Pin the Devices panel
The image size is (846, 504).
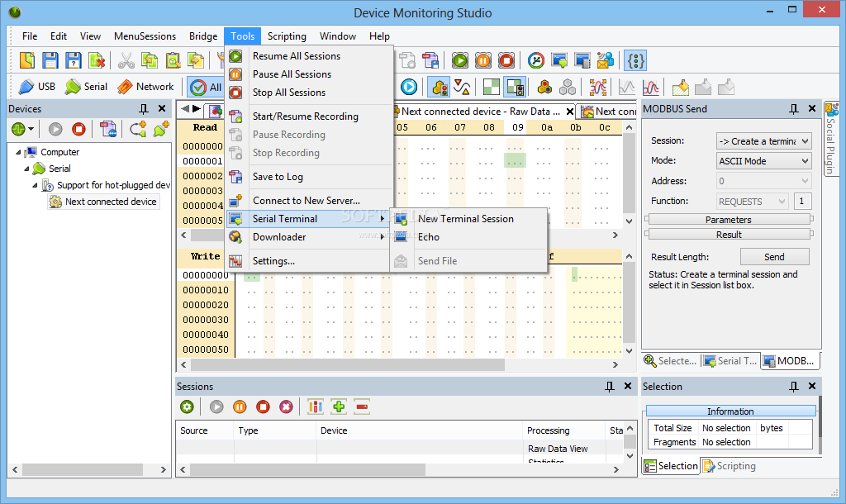click(x=144, y=109)
